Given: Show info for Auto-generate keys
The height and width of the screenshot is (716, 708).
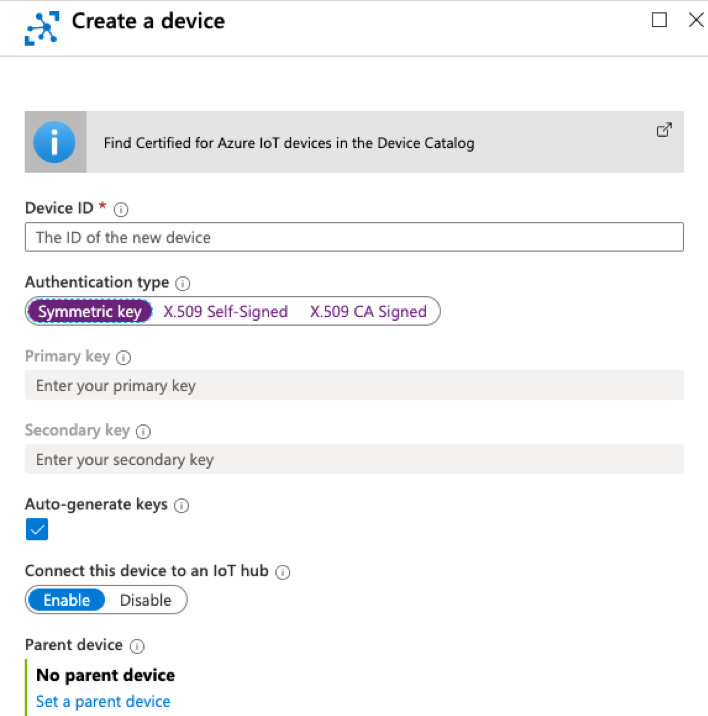Looking at the screenshot, I should tap(181, 506).
